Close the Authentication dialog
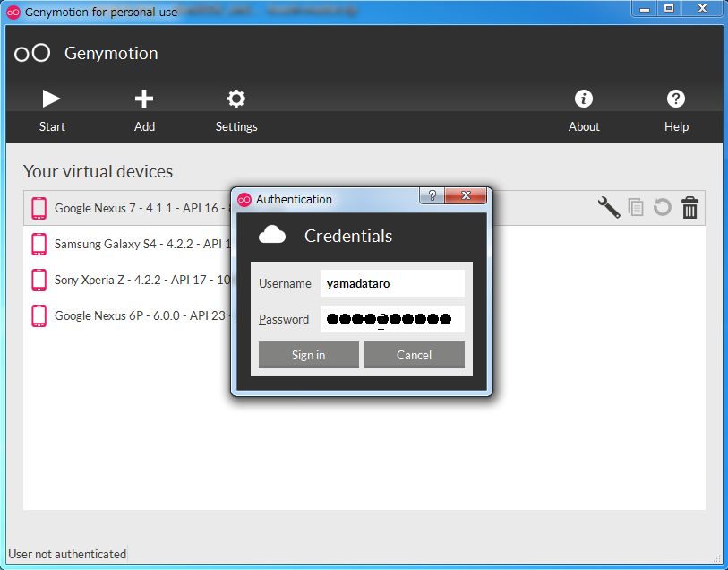 (466, 196)
